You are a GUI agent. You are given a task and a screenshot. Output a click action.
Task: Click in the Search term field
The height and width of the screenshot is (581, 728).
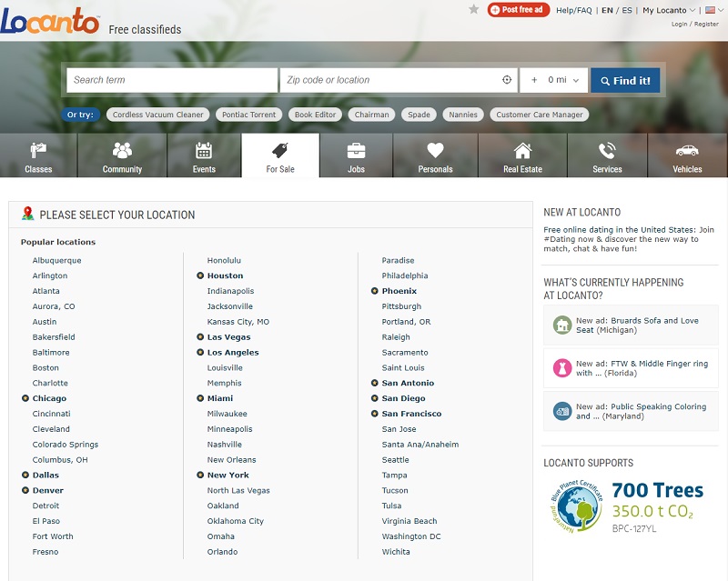[172, 80]
